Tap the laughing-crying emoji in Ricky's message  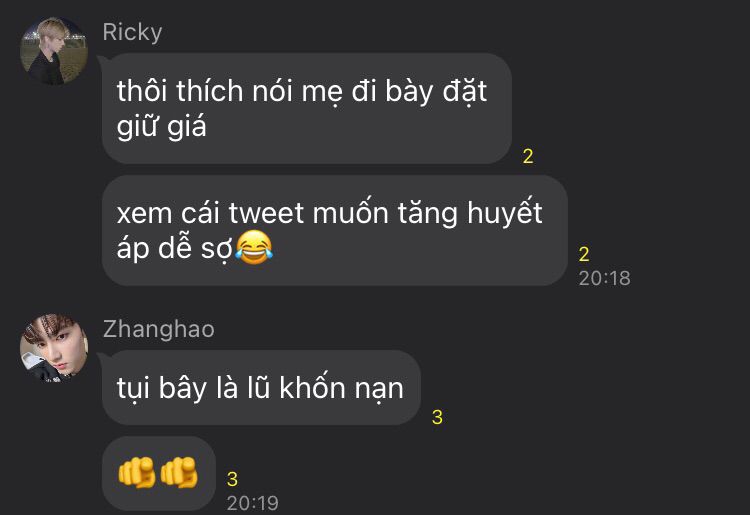[254, 247]
